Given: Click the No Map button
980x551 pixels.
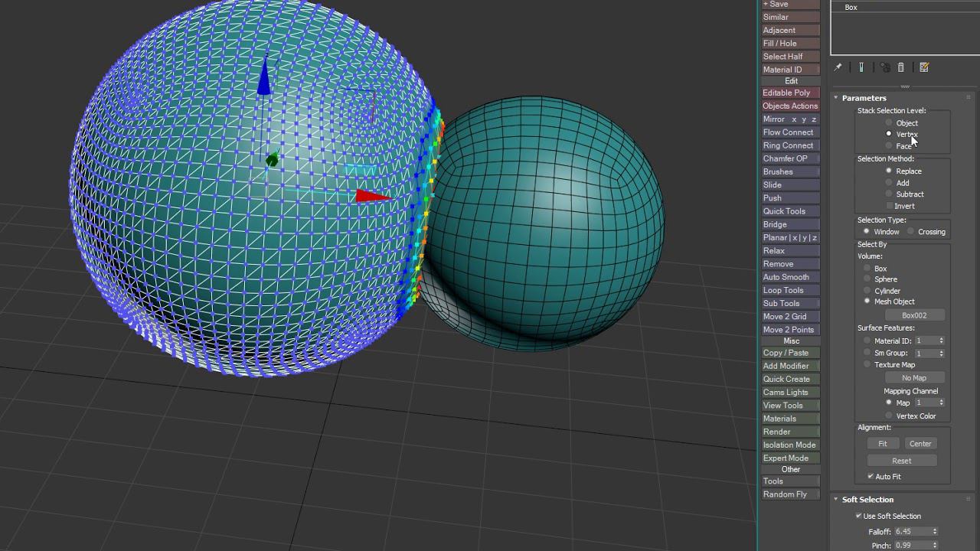Looking at the screenshot, I should tap(914, 378).
